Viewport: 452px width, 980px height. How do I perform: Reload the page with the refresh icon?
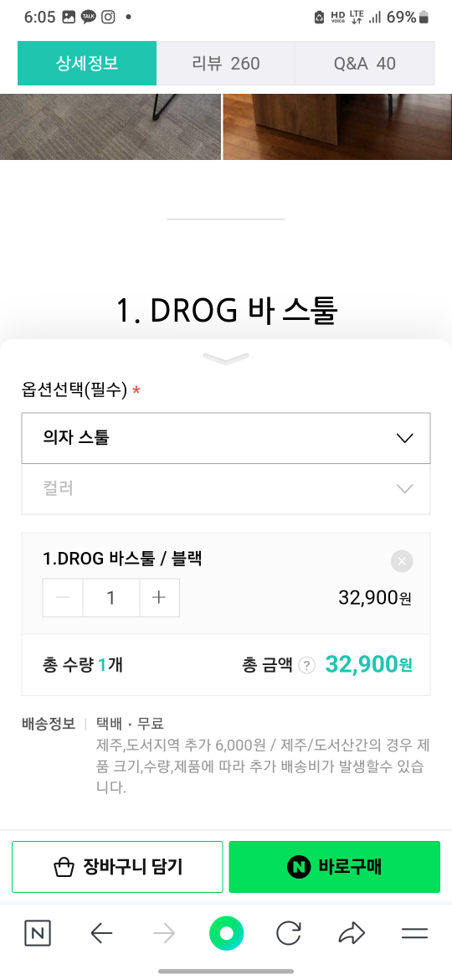289,934
